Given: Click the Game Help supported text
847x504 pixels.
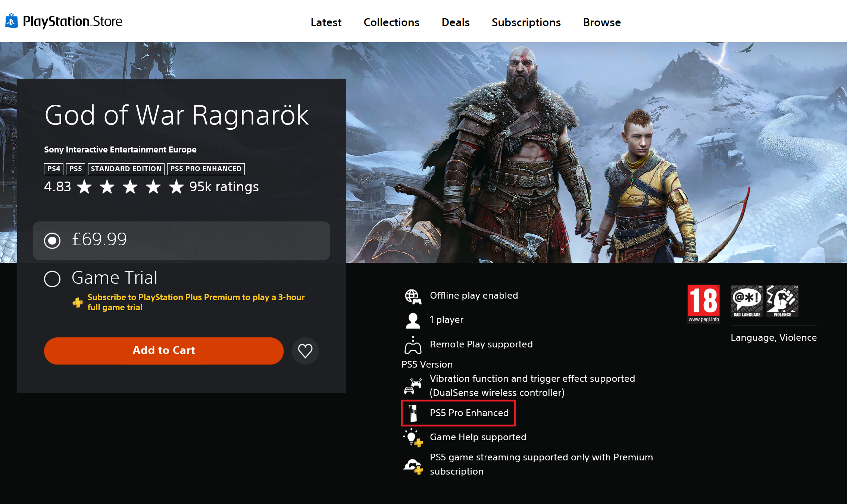Looking at the screenshot, I should pyautogui.click(x=478, y=437).
